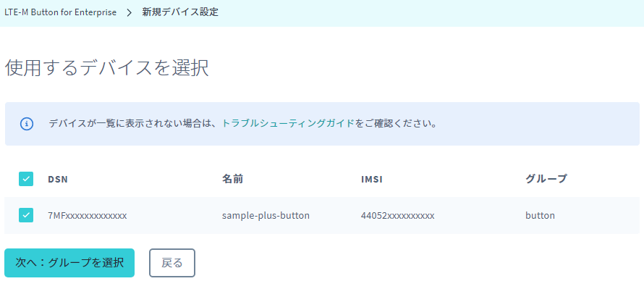Click the 次へ：グループを選択 button
This screenshot has height=289, width=644.
click(x=69, y=263)
